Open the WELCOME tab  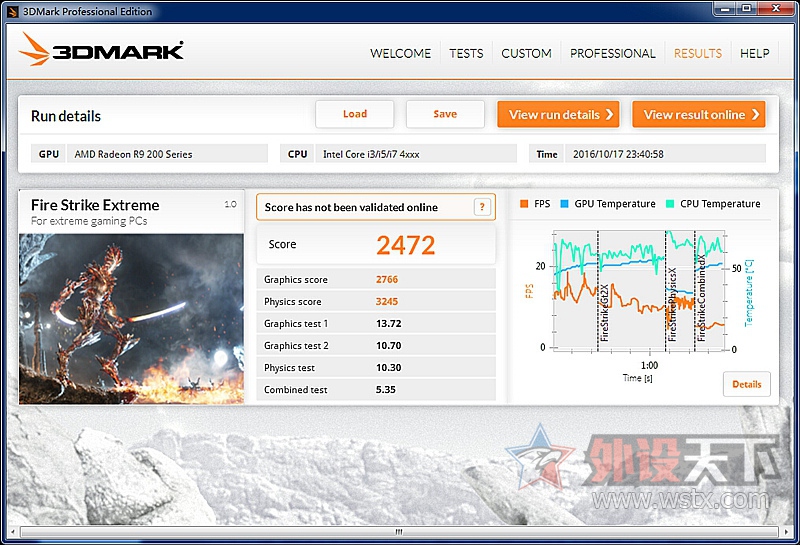point(401,53)
